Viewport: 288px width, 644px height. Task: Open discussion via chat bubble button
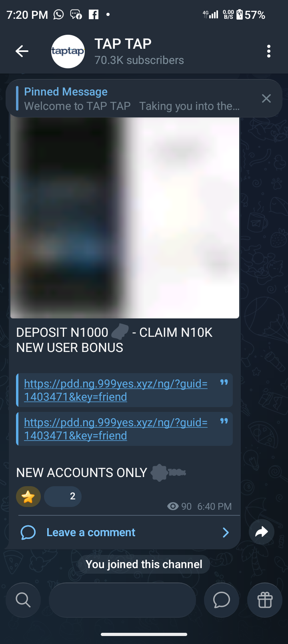(x=222, y=600)
